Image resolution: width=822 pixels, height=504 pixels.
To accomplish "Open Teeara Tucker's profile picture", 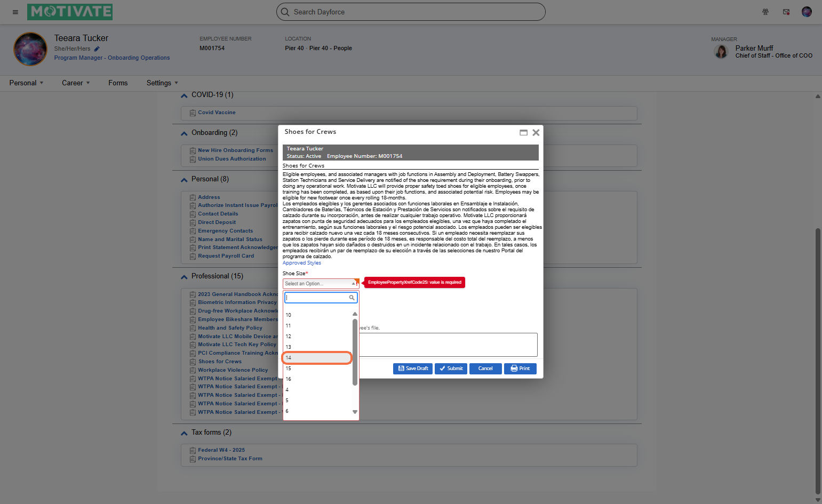I will [30, 49].
